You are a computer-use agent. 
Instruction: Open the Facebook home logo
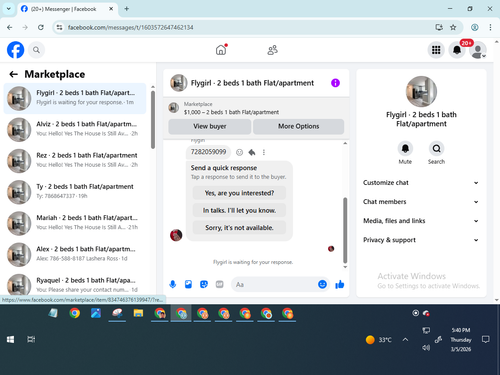tap(16, 50)
